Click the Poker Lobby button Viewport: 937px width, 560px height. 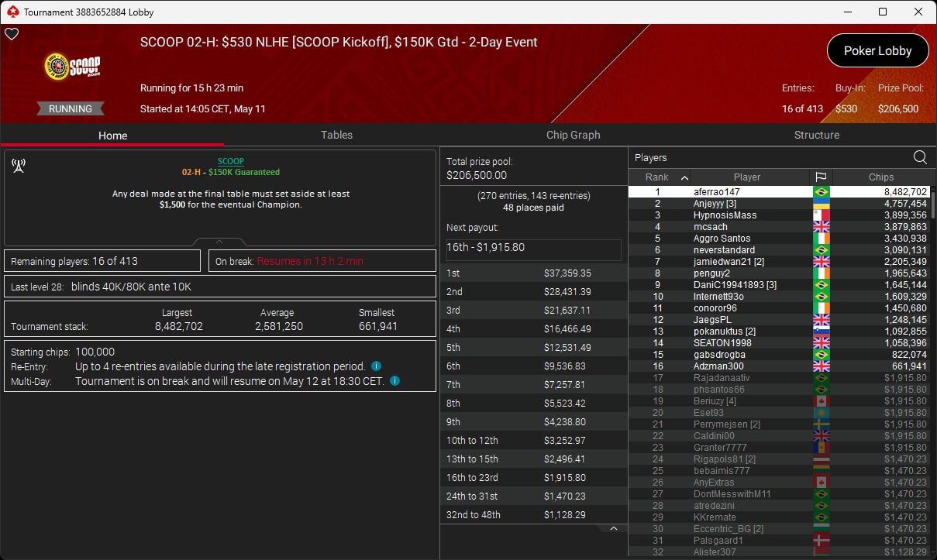[x=877, y=50]
